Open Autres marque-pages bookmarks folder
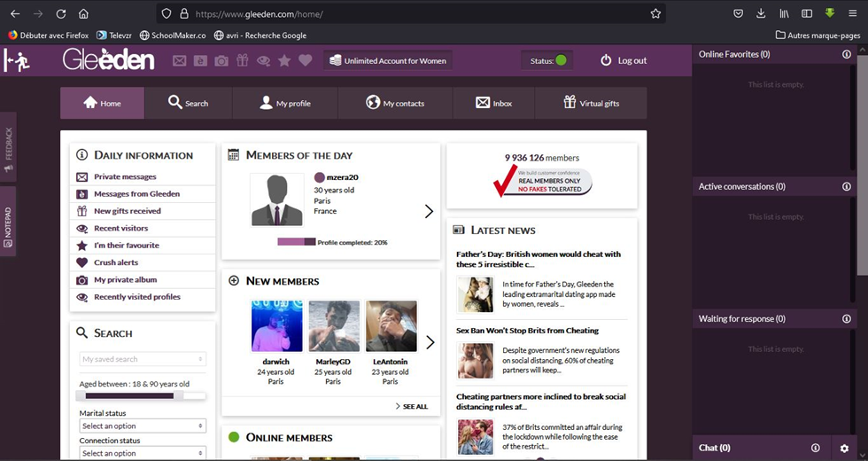 point(818,35)
